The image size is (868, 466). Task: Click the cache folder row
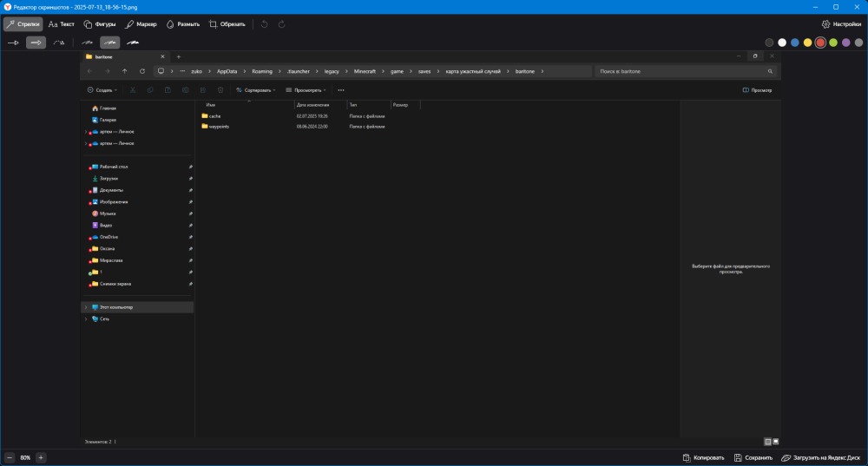tap(310, 116)
